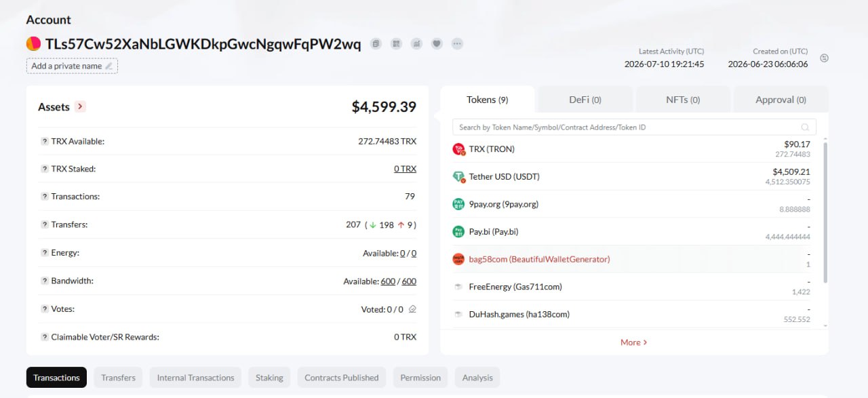Select the Contracts Published tab
This screenshot has height=398, width=868.
(x=342, y=378)
